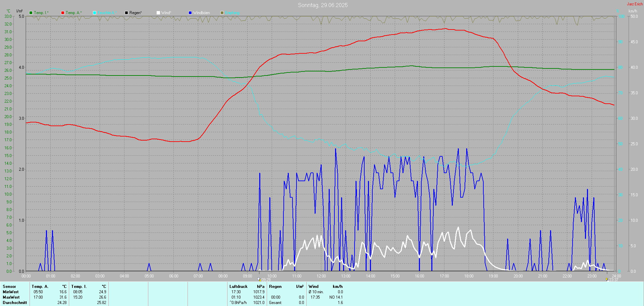Click the maximum pressure value '1023.4'
Image resolution: width=644 pixels, height=306 pixels.
[259, 297]
